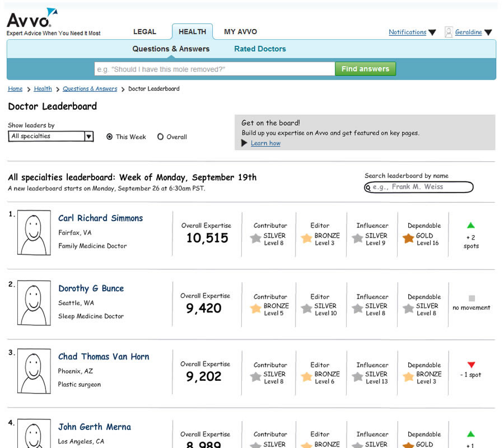Click the Overall Expertise score 9,202

click(204, 377)
